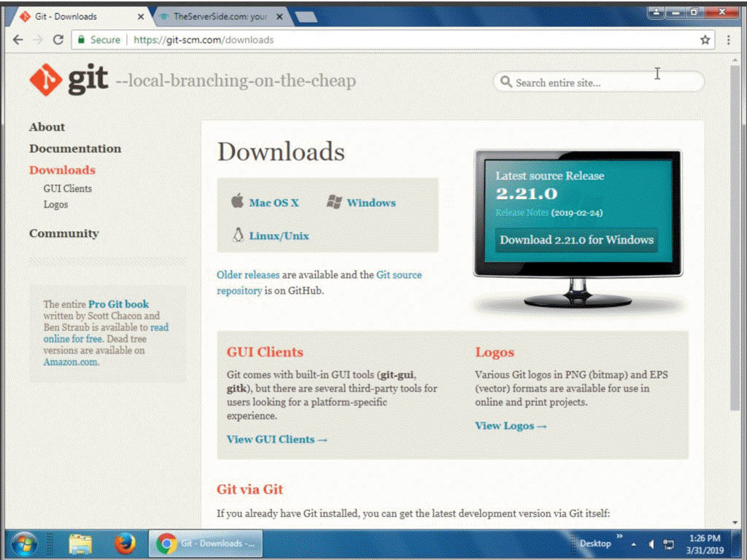Go to GUI Clients sidebar item

click(x=68, y=188)
